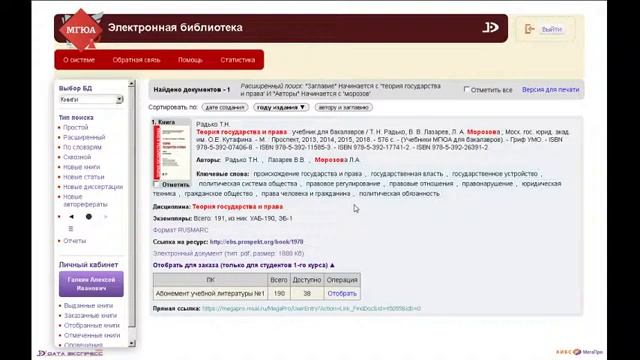Screen dimensions: 640x360
Task: Click the author link Лазарев В.В.
Action: tap(286, 160)
